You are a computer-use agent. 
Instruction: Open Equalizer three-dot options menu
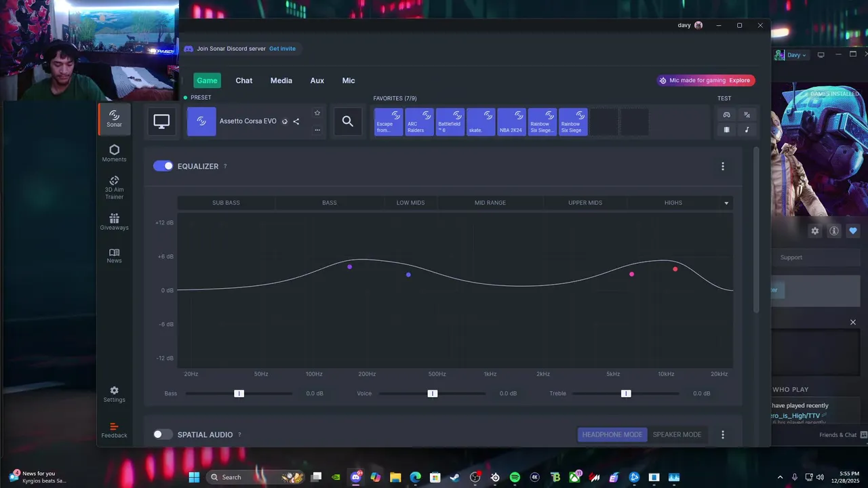pyautogui.click(x=722, y=166)
